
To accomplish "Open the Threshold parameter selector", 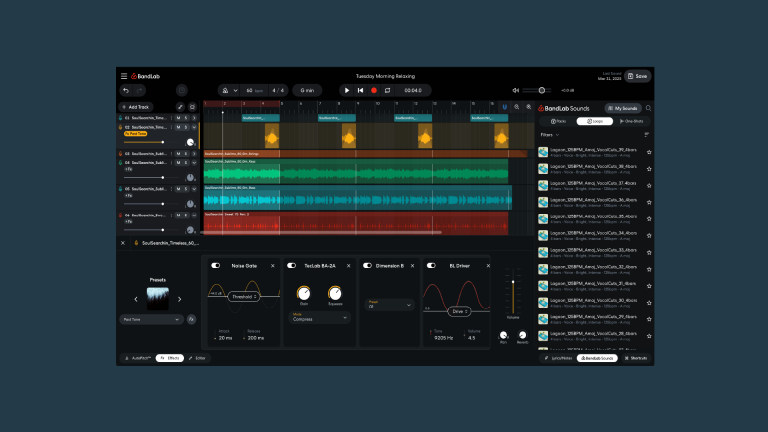I will 244,297.
